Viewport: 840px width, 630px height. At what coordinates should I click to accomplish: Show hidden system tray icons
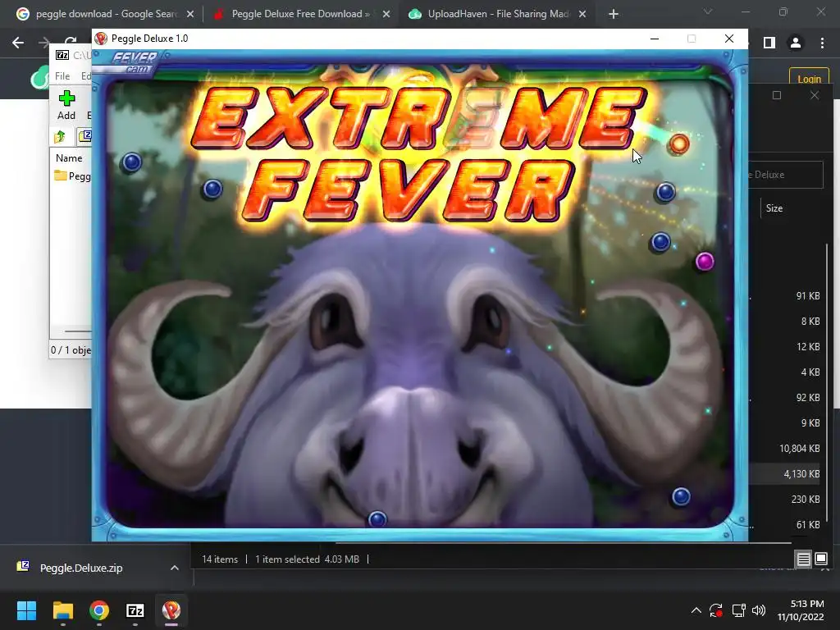696,610
